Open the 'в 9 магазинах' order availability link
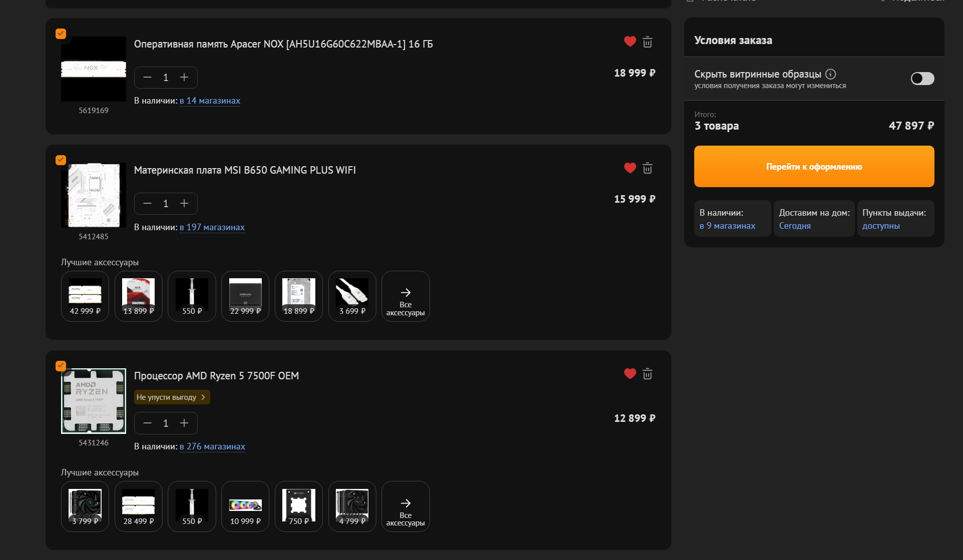Image resolution: width=963 pixels, height=560 pixels. tap(727, 226)
